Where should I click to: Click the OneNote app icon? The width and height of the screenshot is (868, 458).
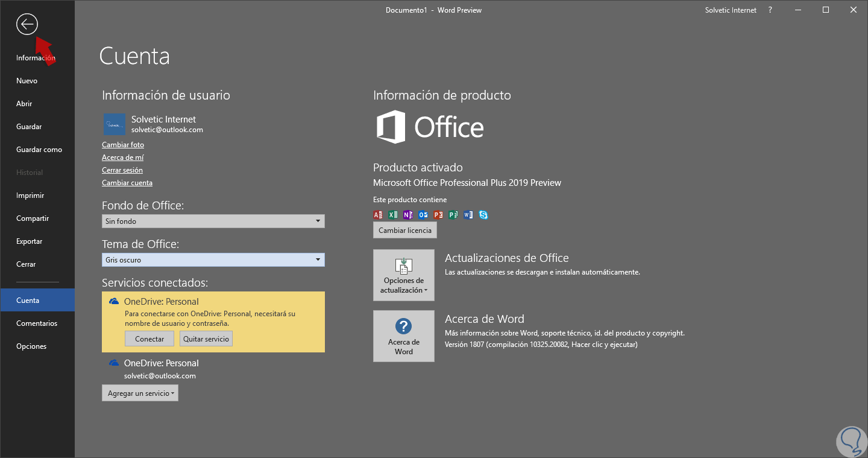[x=409, y=214]
